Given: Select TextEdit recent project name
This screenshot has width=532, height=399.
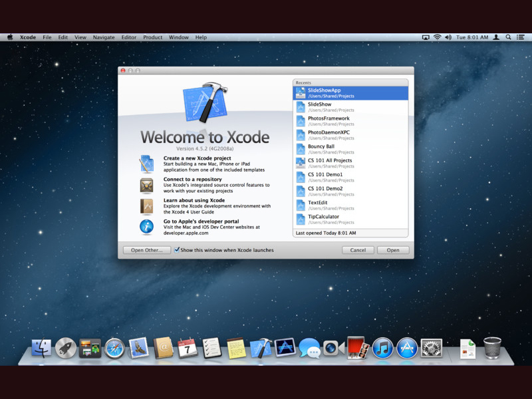Looking at the screenshot, I should tap(318, 203).
